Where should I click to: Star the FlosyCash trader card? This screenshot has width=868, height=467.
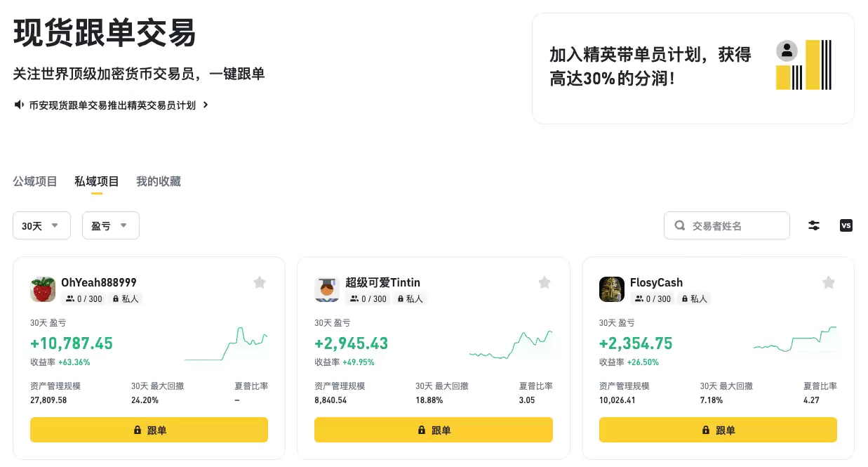tap(829, 282)
